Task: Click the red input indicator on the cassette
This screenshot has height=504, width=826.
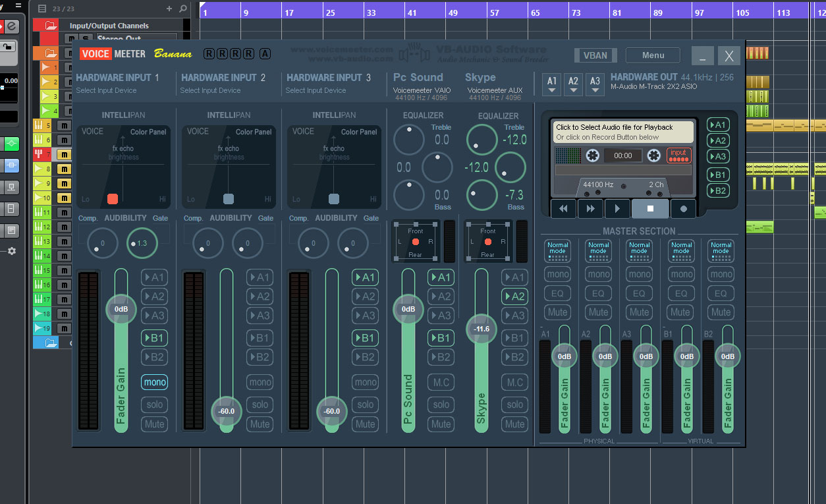Action: tap(678, 155)
